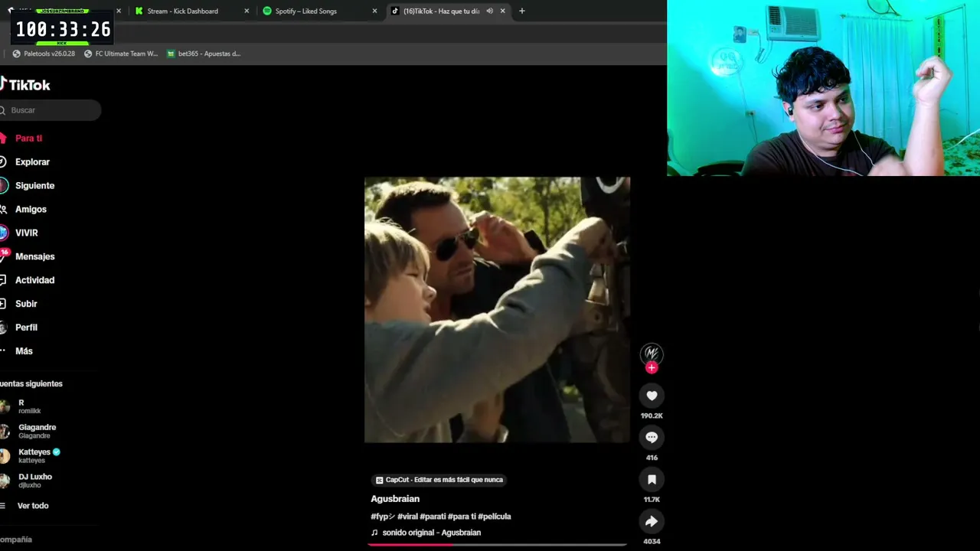The width and height of the screenshot is (980, 551).
Task: Open the Agusbraian username link
Action: pos(395,499)
